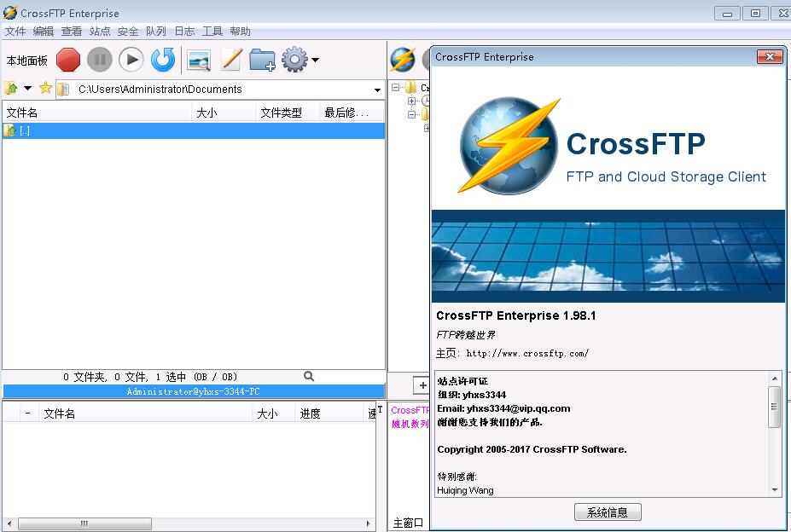The image size is (791, 532).
Task: Click the gray pause icon in toolbar
Action: pyautogui.click(x=100, y=60)
